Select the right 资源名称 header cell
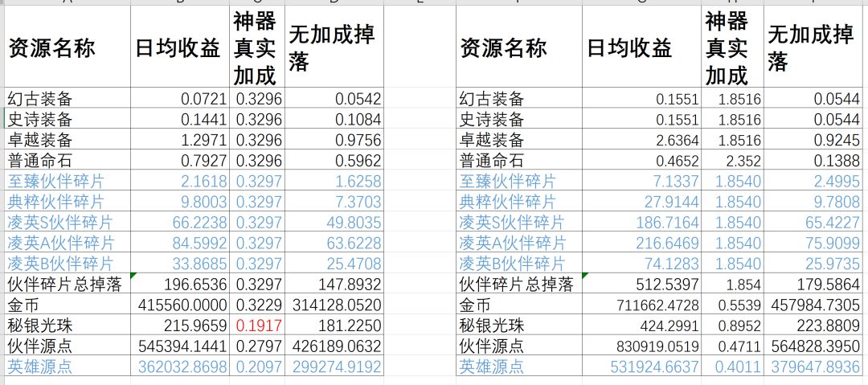 pyautogui.click(x=519, y=47)
